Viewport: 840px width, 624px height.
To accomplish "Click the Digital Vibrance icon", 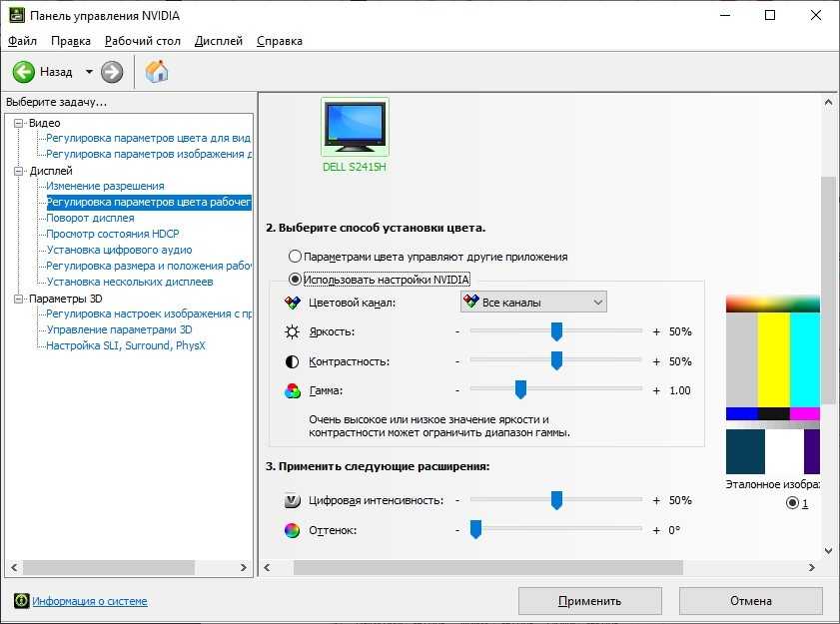I will [x=292, y=501].
